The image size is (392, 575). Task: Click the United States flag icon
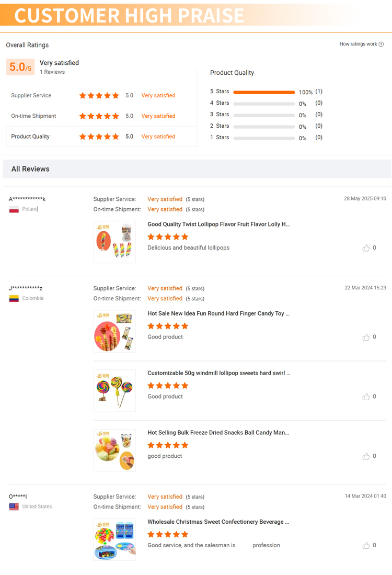coord(14,507)
